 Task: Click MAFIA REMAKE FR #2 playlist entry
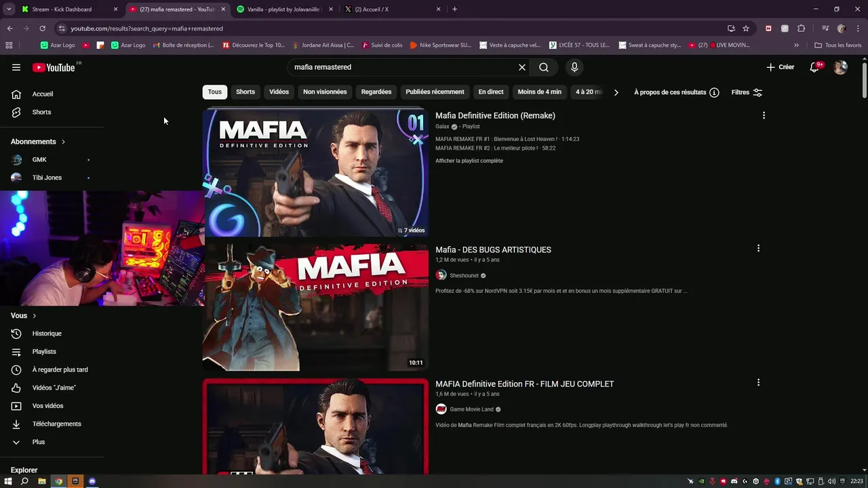(x=495, y=148)
